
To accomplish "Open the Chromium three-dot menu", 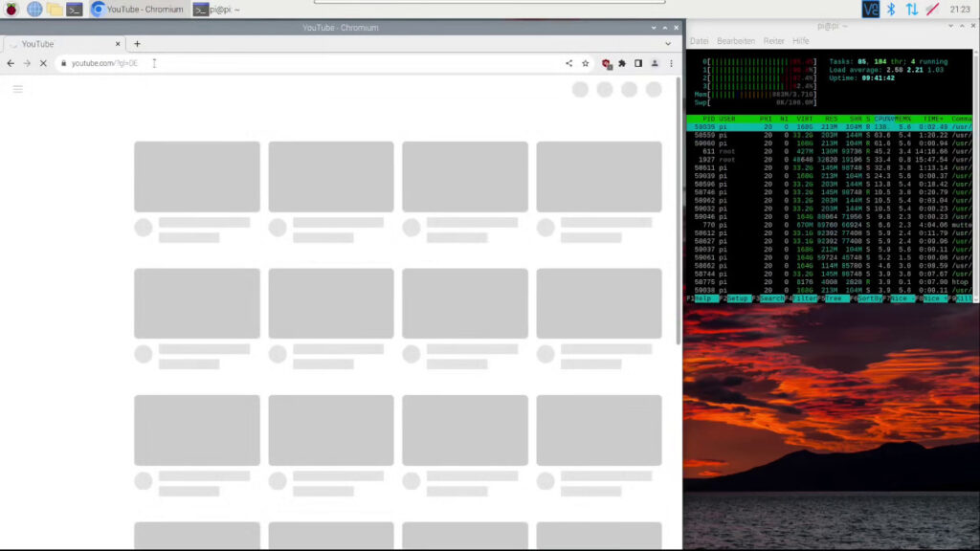I will pos(671,63).
